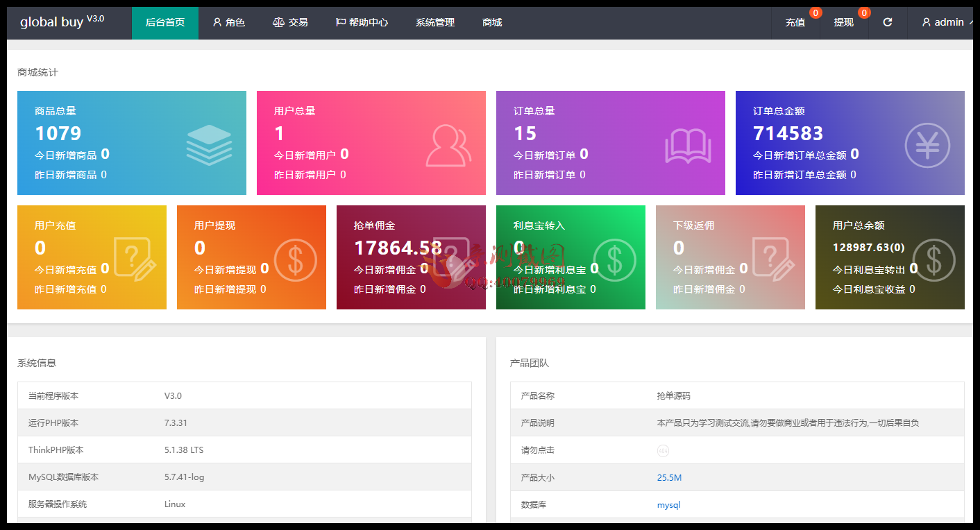Click the 今日新增订单总金额 label

800,155
